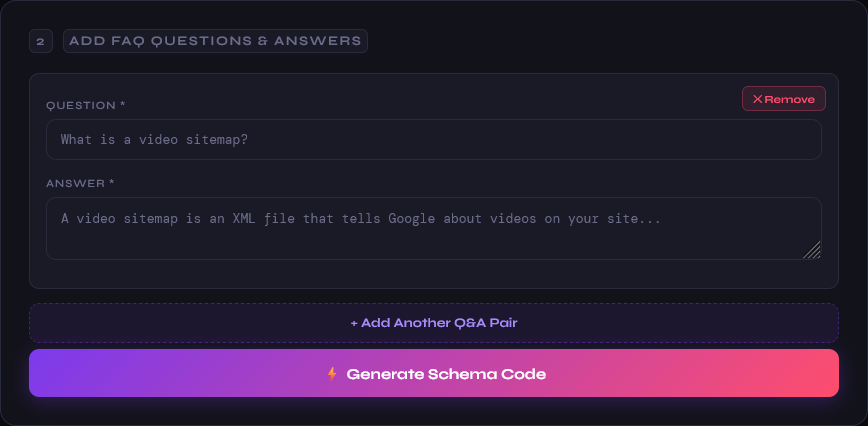The image size is (868, 426).
Task: Click the 'ANSWER *' label
Action: 80,183
